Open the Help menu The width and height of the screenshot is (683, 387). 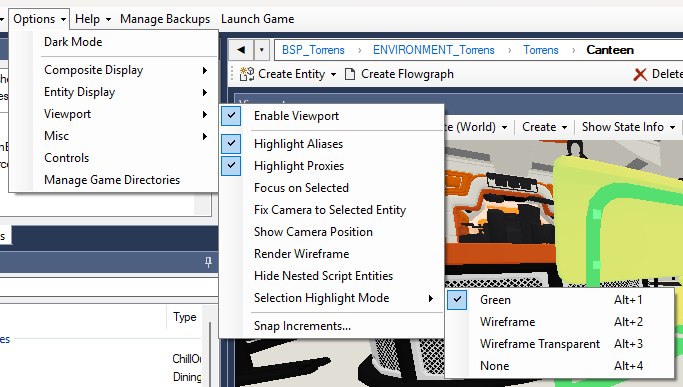(x=93, y=19)
